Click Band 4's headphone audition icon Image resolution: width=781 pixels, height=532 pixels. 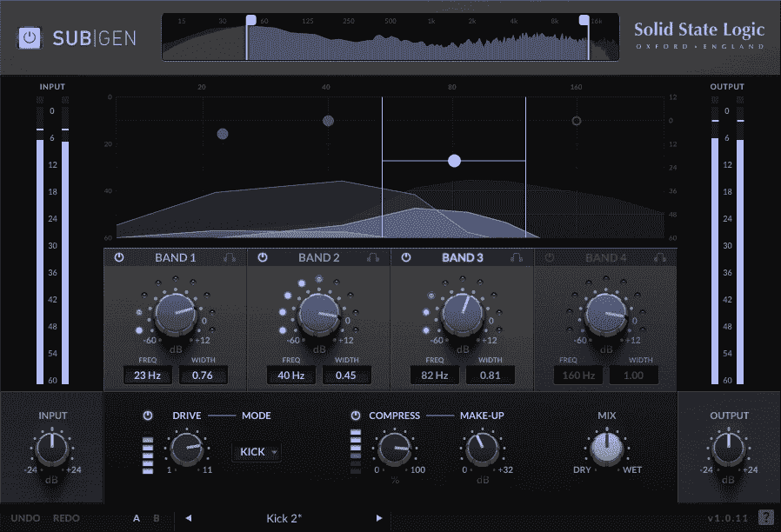[661, 257]
